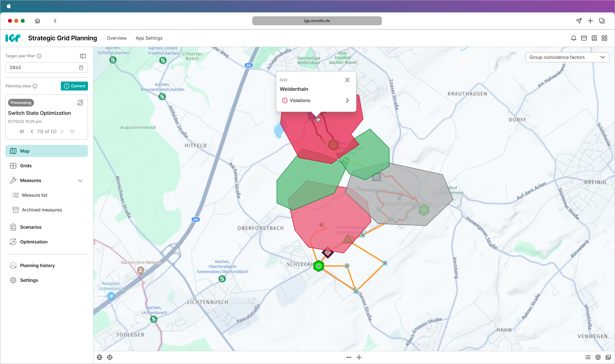Center map with the locate crosshair icon
Screen dimensions: 615x364
(110, 357)
